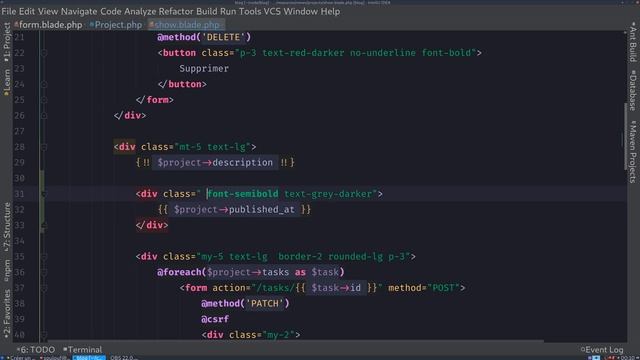Click 'text-grey-darker' class on line 31

point(328,194)
